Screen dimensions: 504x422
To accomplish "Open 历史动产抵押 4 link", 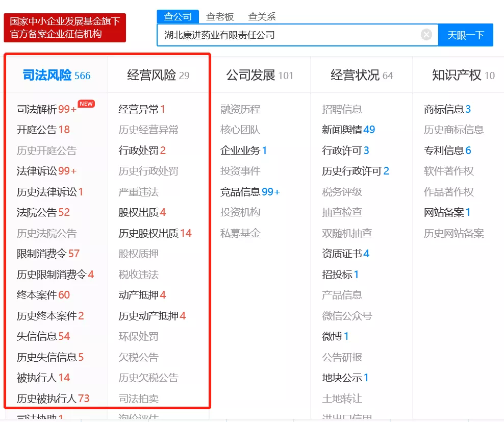I will [x=152, y=315].
